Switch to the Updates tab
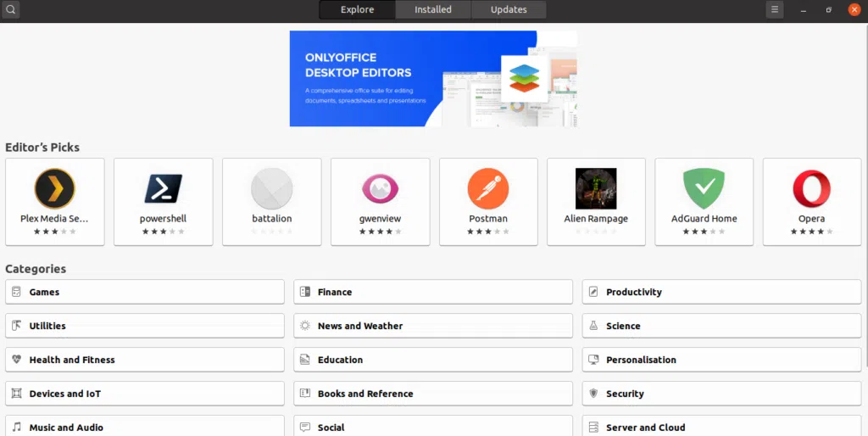Image resolution: width=868 pixels, height=436 pixels. pyautogui.click(x=509, y=9)
